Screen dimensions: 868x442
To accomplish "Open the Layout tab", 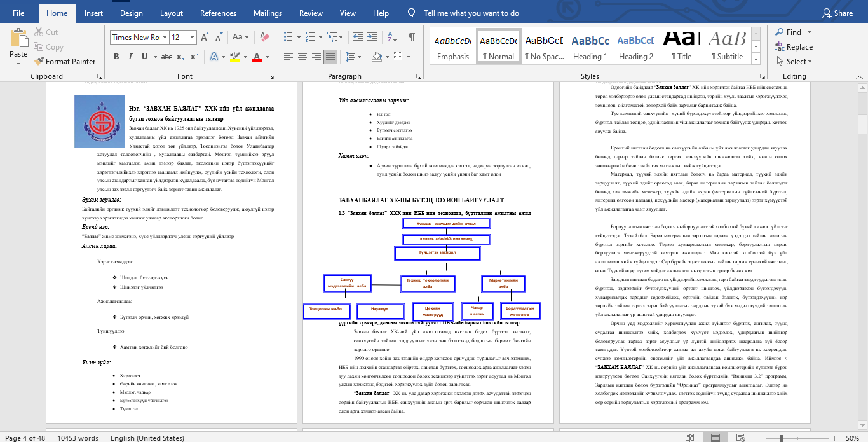I will coord(172,13).
